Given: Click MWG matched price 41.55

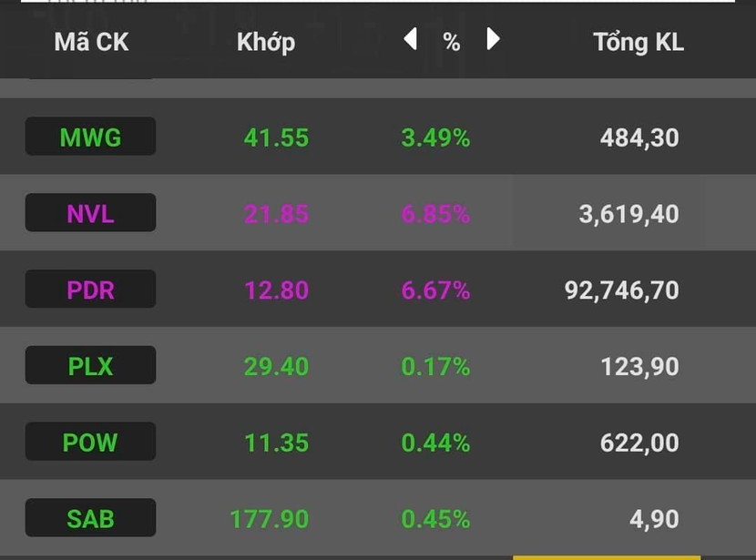Looking at the screenshot, I should [276, 137].
